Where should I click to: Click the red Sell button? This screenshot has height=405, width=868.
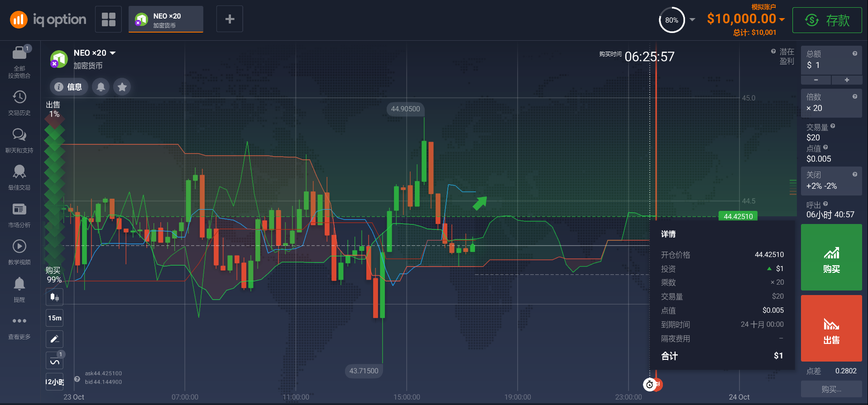point(831,328)
